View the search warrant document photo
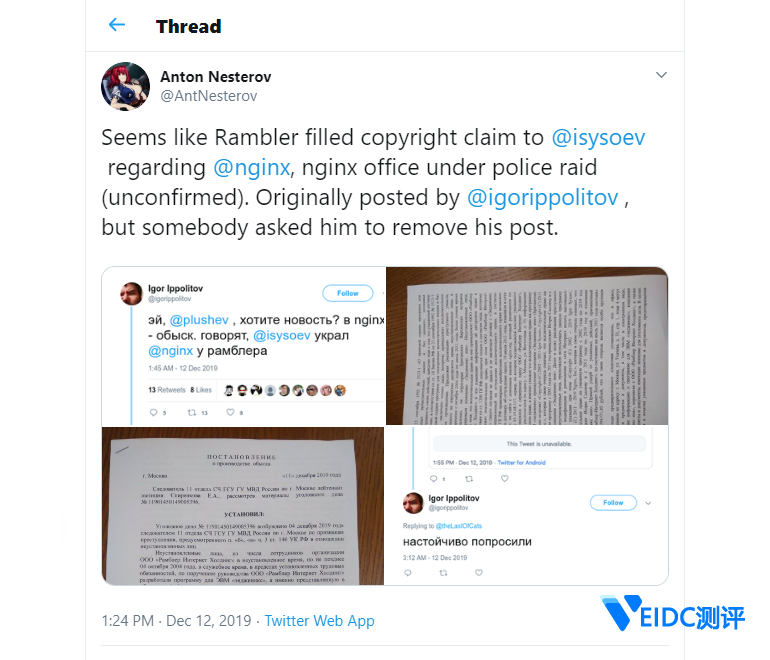The height and width of the screenshot is (660, 770). (243, 506)
